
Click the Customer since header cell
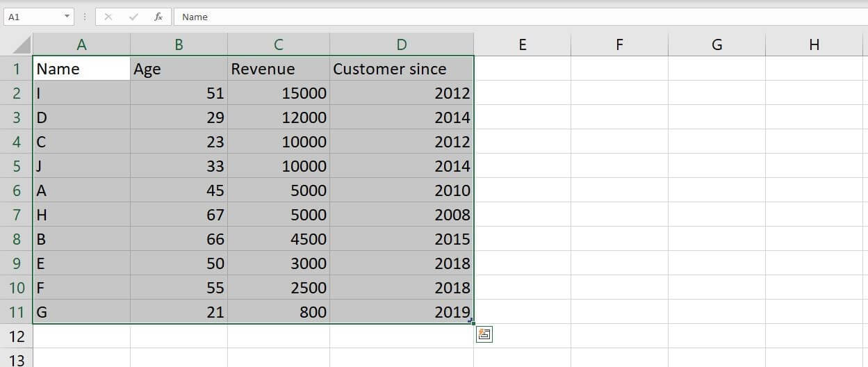point(401,69)
